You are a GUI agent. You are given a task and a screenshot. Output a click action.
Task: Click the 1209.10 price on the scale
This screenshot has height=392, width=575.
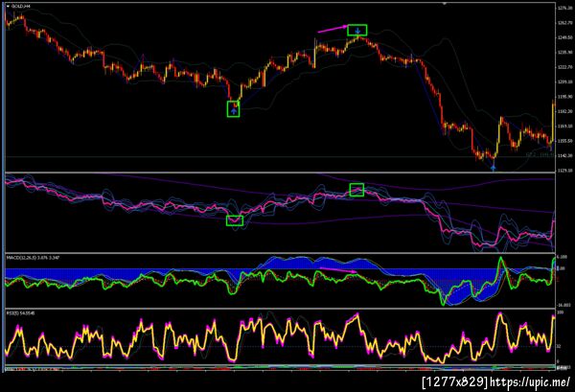[564, 81]
